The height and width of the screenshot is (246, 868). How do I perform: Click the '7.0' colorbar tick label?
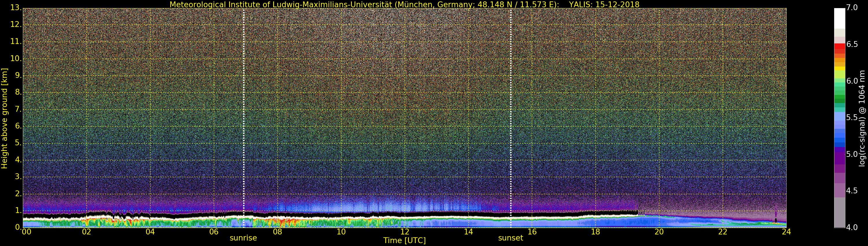[852, 8]
